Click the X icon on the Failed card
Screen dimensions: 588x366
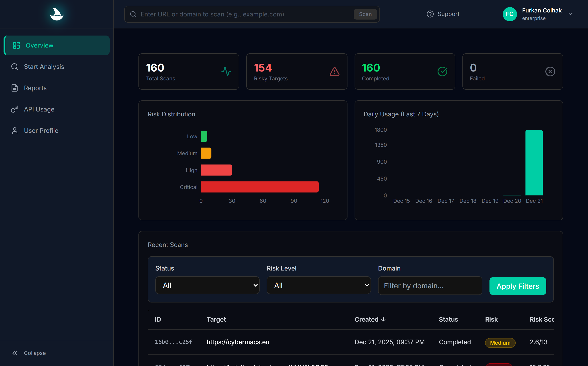[x=550, y=72]
